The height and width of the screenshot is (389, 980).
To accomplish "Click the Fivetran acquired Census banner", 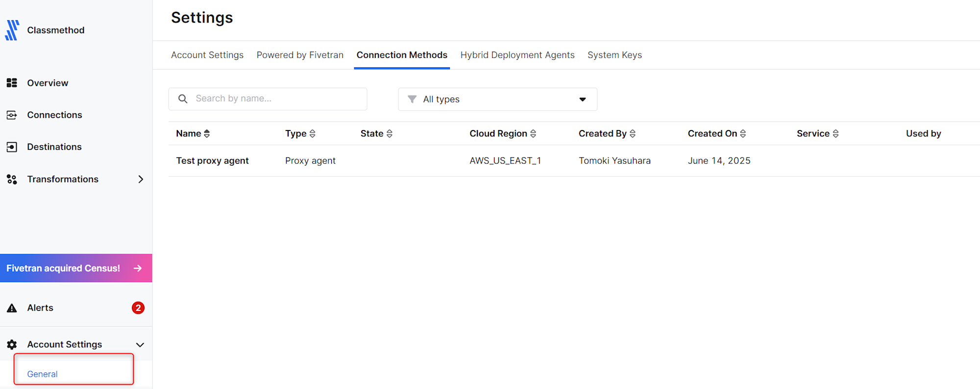I will (76, 268).
